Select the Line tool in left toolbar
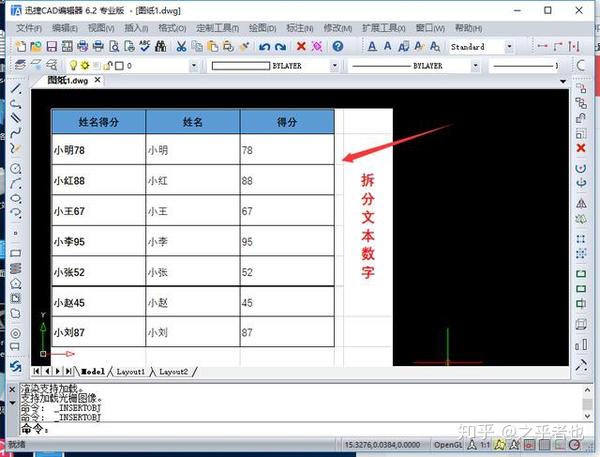Screen dimensions: 600x457 (x=16, y=89)
